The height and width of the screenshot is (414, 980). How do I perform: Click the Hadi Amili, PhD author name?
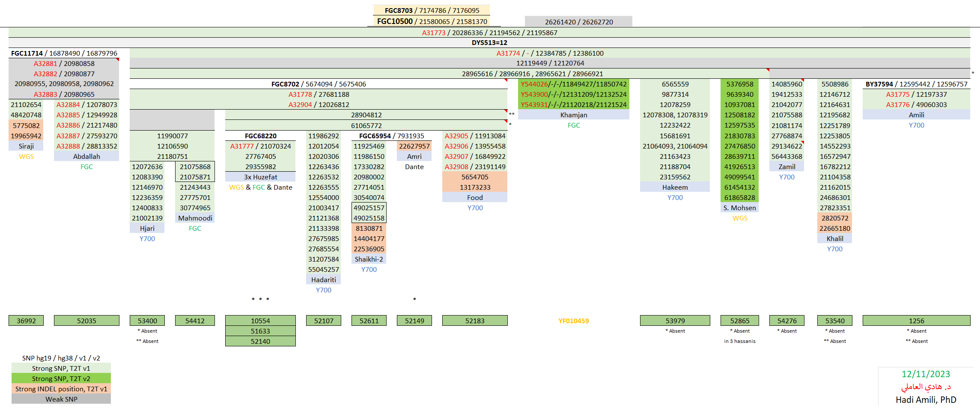pos(926,399)
